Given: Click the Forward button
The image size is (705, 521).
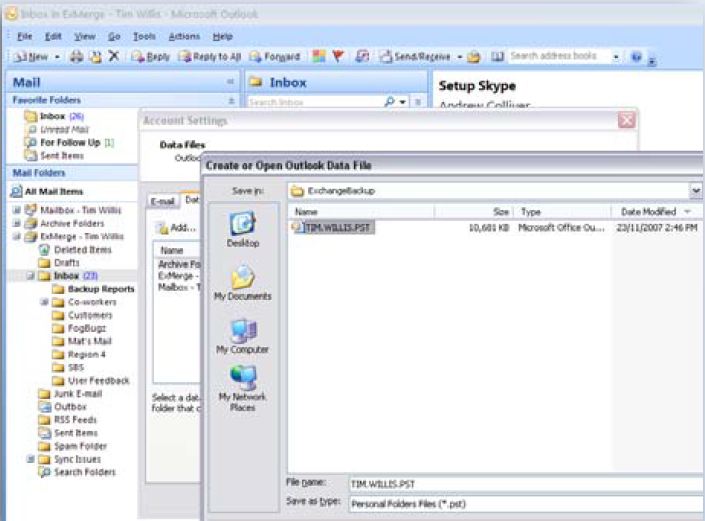Looking at the screenshot, I should pos(275,57).
